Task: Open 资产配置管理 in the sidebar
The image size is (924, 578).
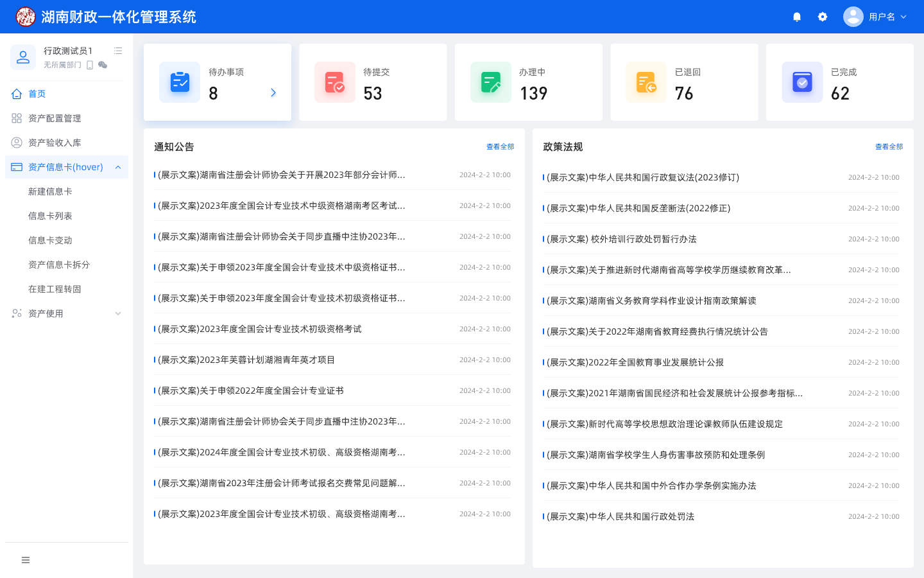Action: pyautogui.click(x=55, y=118)
